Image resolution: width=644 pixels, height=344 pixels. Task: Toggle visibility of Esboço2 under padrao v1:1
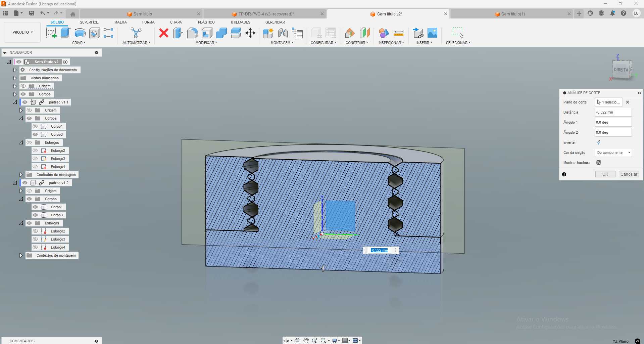pyautogui.click(x=35, y=150)
